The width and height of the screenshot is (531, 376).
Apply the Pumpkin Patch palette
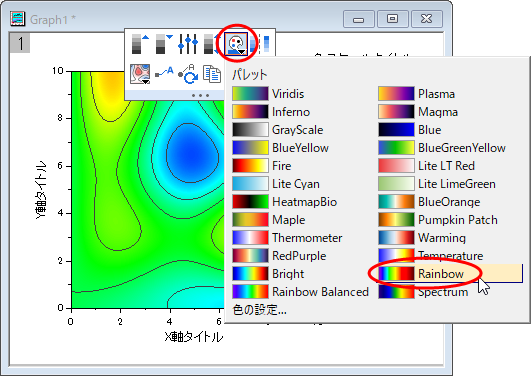tap(438, 220)
